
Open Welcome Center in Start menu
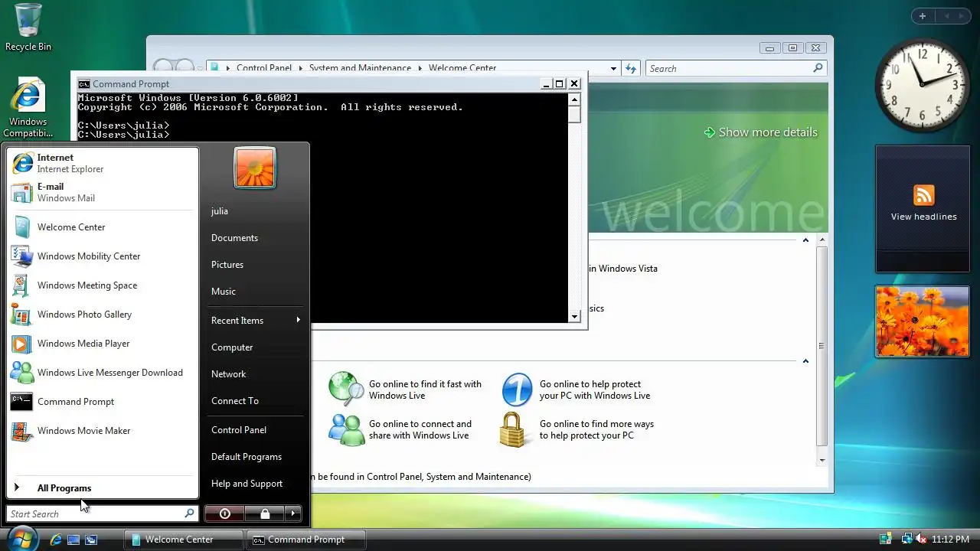click(103, 227)
